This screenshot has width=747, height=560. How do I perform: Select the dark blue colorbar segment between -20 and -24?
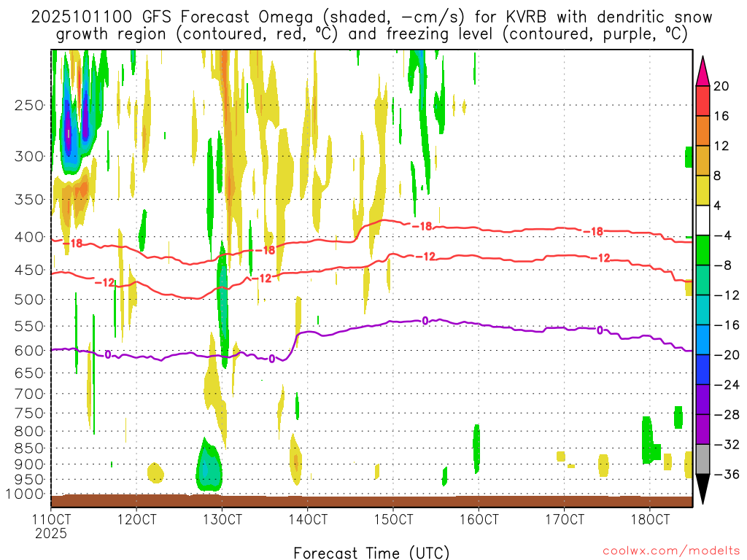click(703, 370)
